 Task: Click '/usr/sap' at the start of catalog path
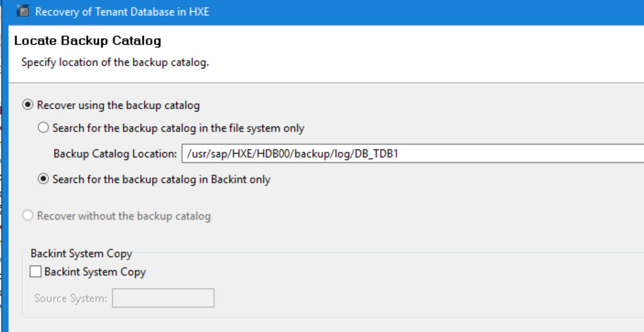(x=203, y=154)
